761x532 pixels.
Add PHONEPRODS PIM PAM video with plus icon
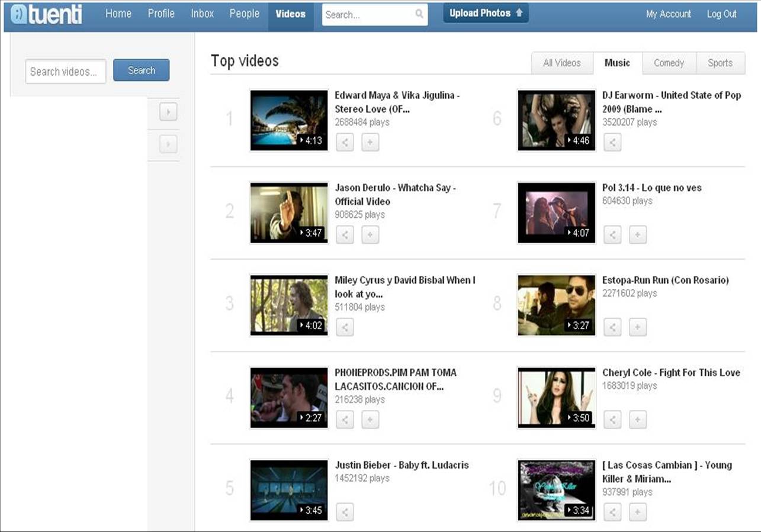[x=370, y=420]
